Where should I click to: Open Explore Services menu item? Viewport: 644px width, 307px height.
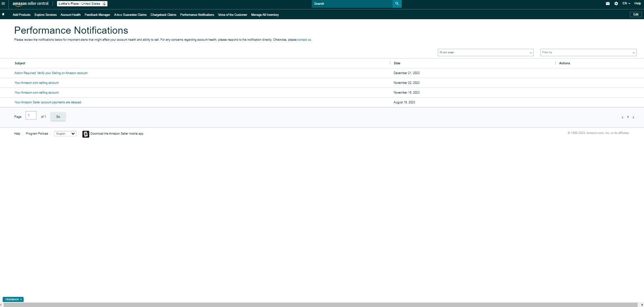point(45,15)
